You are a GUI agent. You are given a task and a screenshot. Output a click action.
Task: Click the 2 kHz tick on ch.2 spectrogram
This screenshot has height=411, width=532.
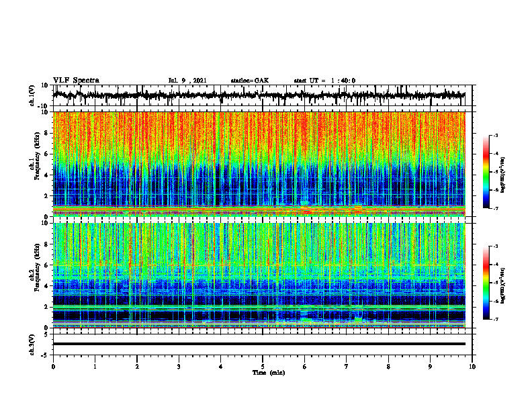point(46,307)
